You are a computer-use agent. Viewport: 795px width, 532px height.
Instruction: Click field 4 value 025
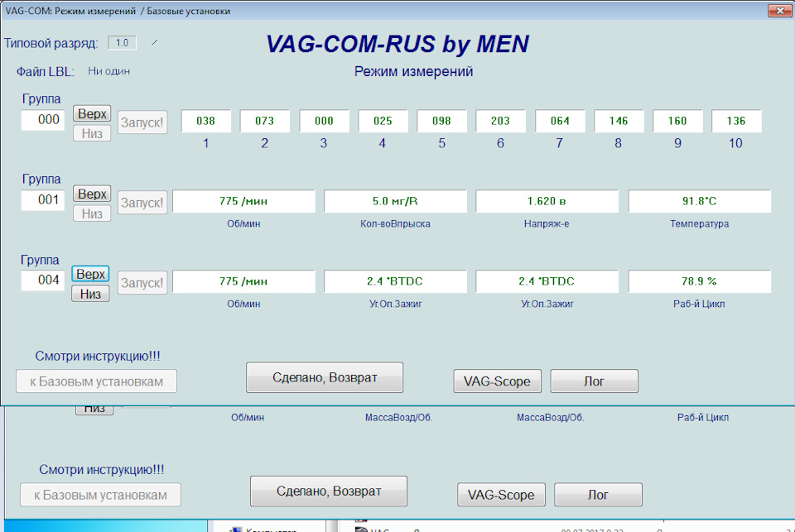pos(383,121)
